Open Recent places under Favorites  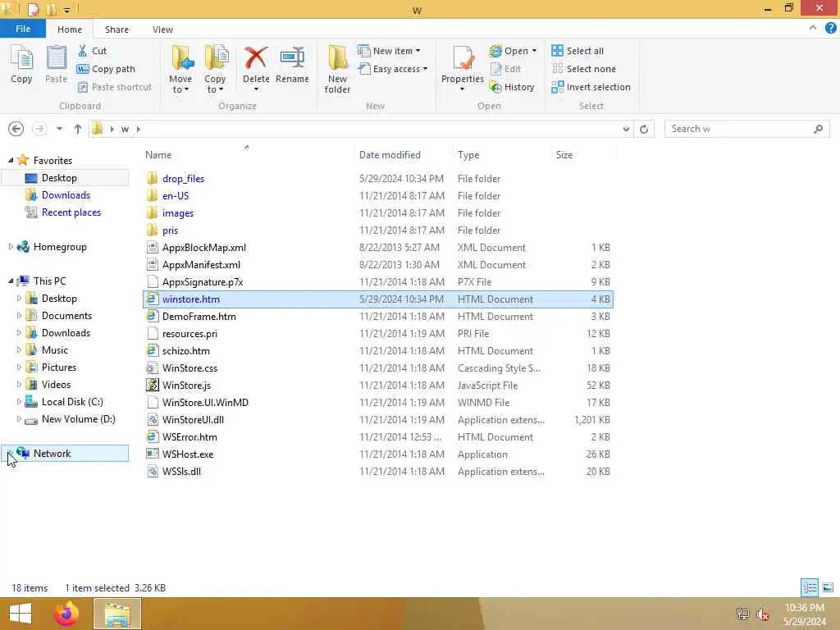(x=71, y=212)
